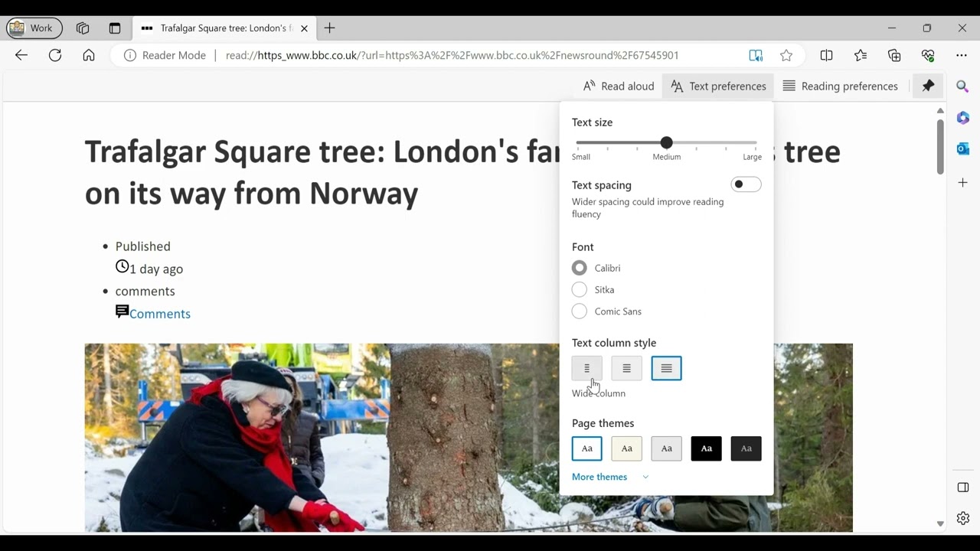Viewport: 980px width, 551px height.
Task: Open the tab actions menu icon
Action: tap(115, 28)
